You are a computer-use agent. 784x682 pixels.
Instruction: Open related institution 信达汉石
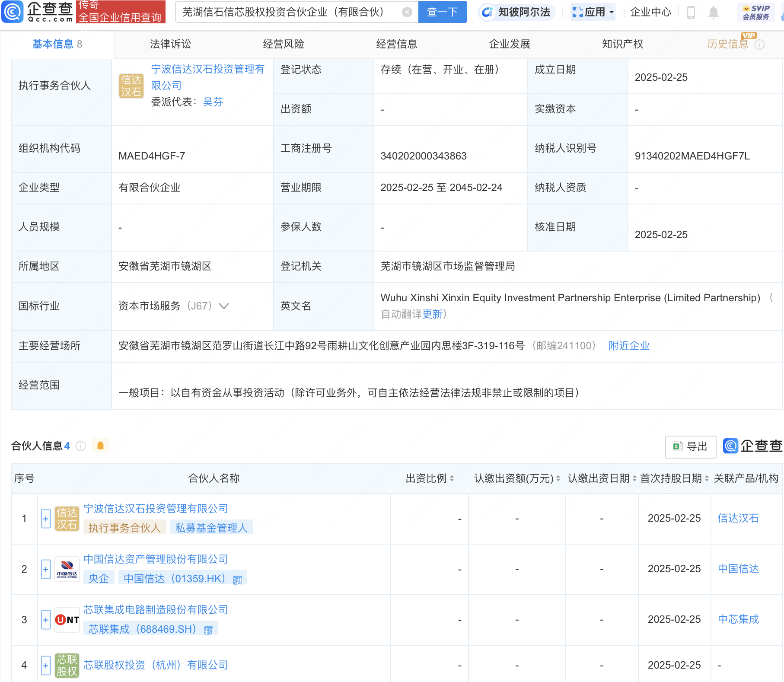click(738, 518)
